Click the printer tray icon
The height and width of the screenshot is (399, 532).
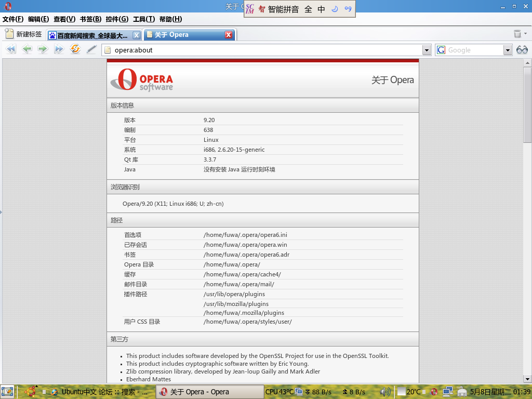pyautogui.click(x=462, y=392)
